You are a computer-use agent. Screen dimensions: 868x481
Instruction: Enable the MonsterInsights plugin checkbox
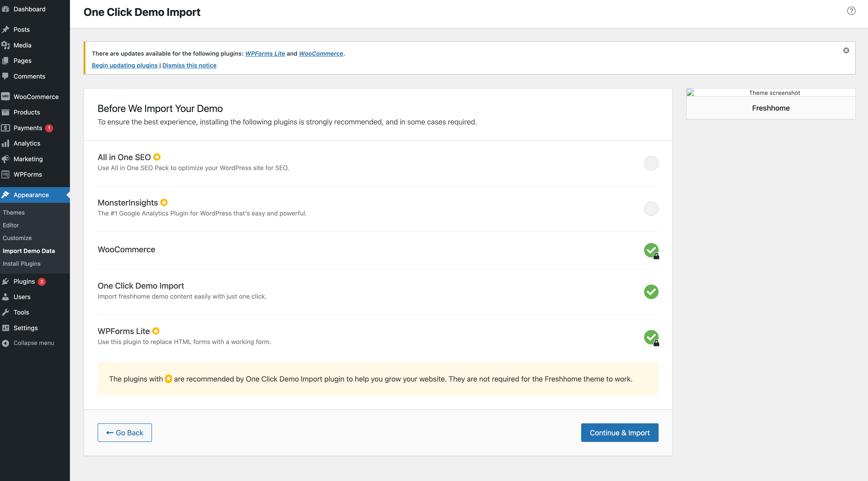pyautogui.click(x=651, y=209)
